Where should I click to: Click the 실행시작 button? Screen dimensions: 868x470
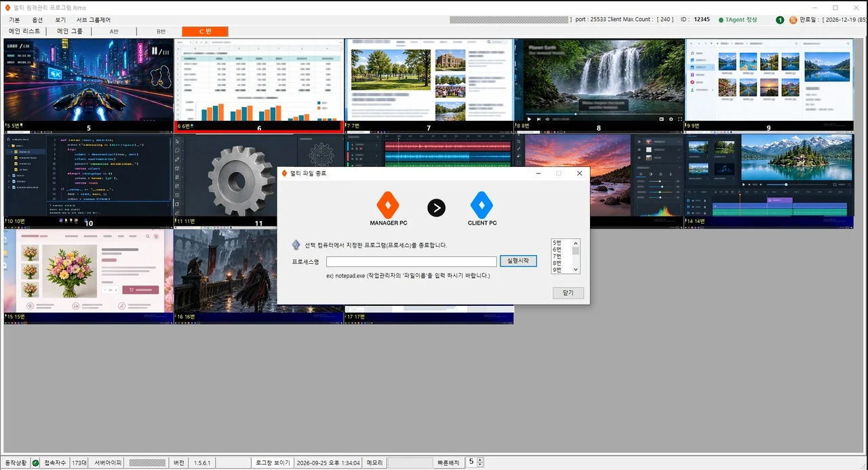(519, 261)
